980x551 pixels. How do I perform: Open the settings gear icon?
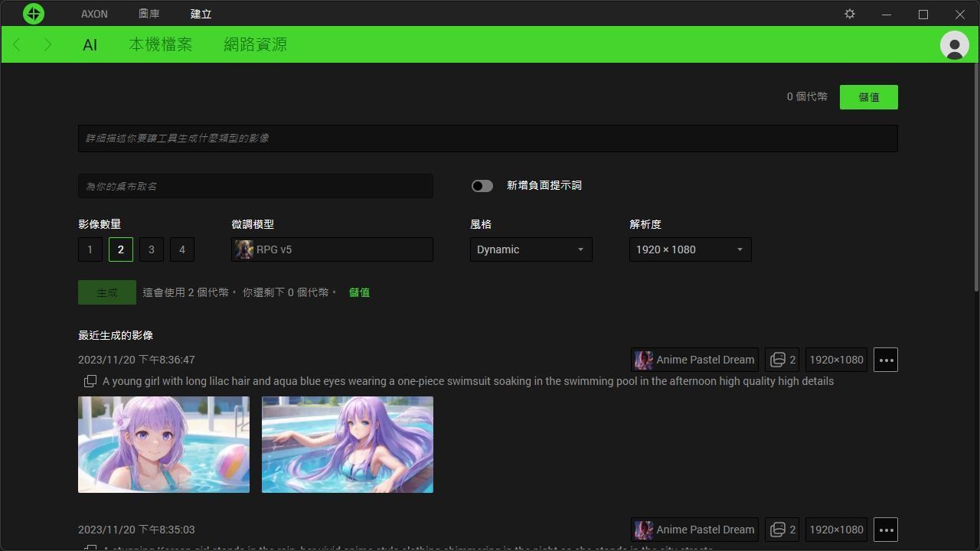849,13
